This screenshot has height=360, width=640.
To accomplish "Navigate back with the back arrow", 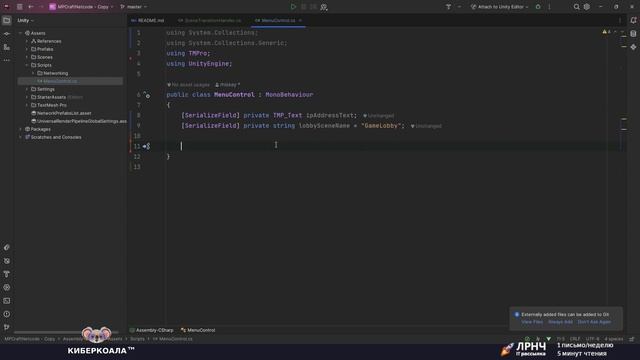I will pyautogui.click(x=31, y=7).
